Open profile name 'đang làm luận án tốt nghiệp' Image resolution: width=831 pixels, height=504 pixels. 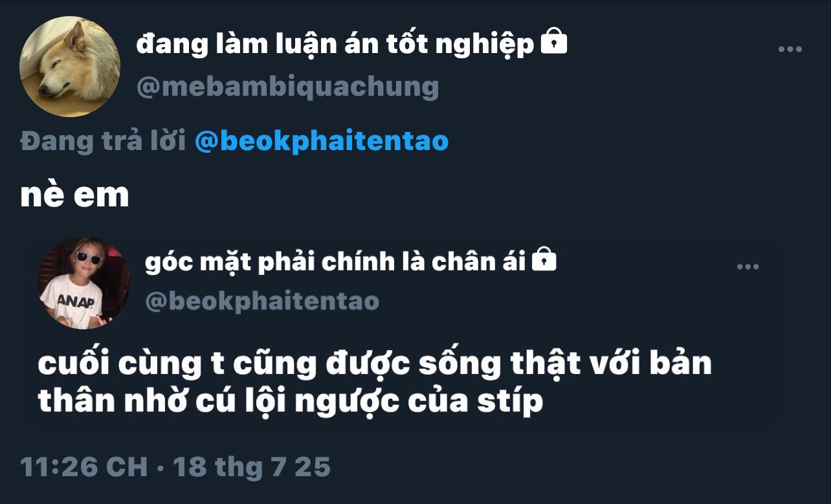tap(335, 45)
